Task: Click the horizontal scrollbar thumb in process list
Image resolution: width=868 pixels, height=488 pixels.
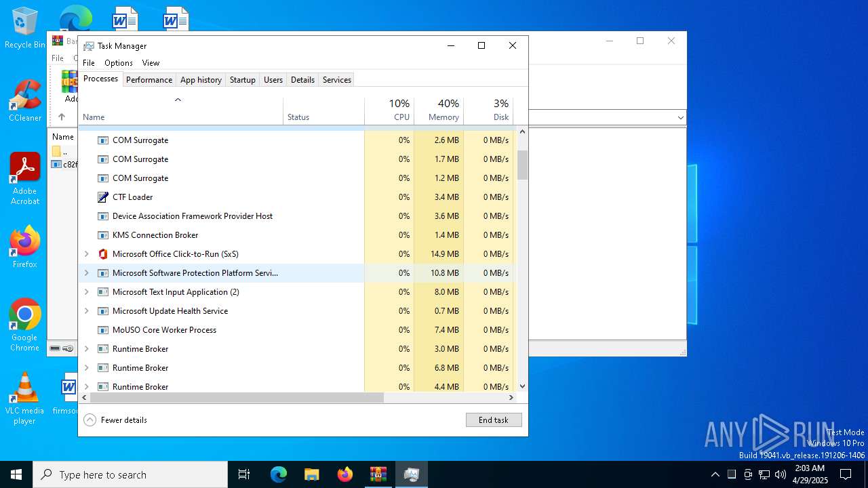Action: click(x=237, y=398)
